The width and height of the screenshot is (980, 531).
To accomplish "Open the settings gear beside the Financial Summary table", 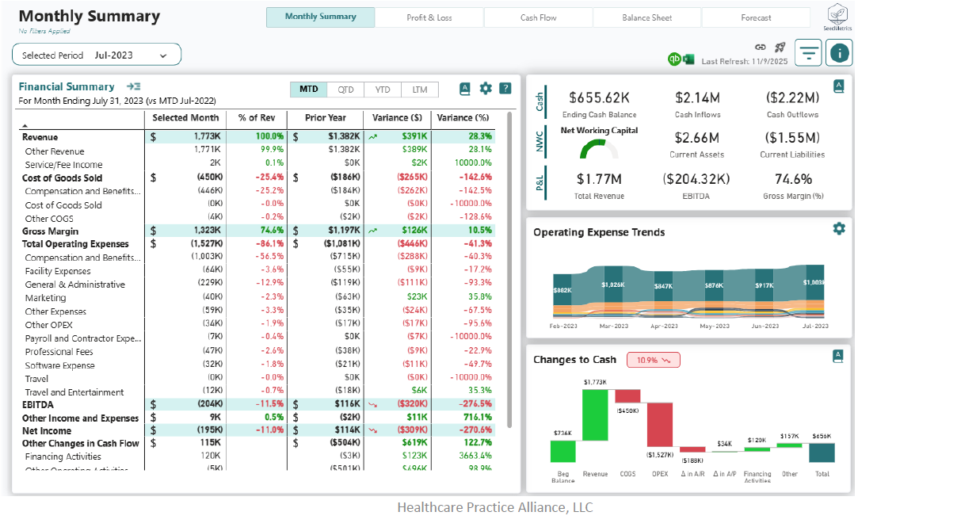I will (x=486, y=89).
